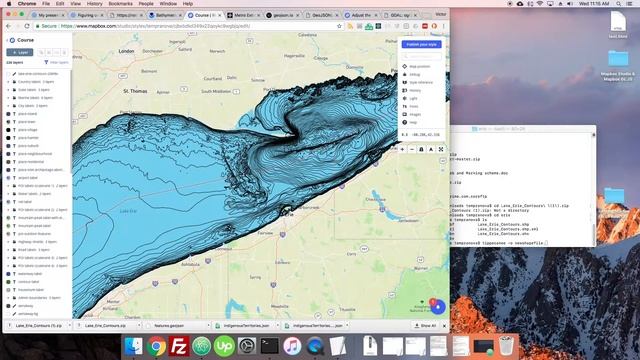The height and width of the screenshot is (360, 640).
Task: Click color swatch of place-village layer
Action: (8, 130)
